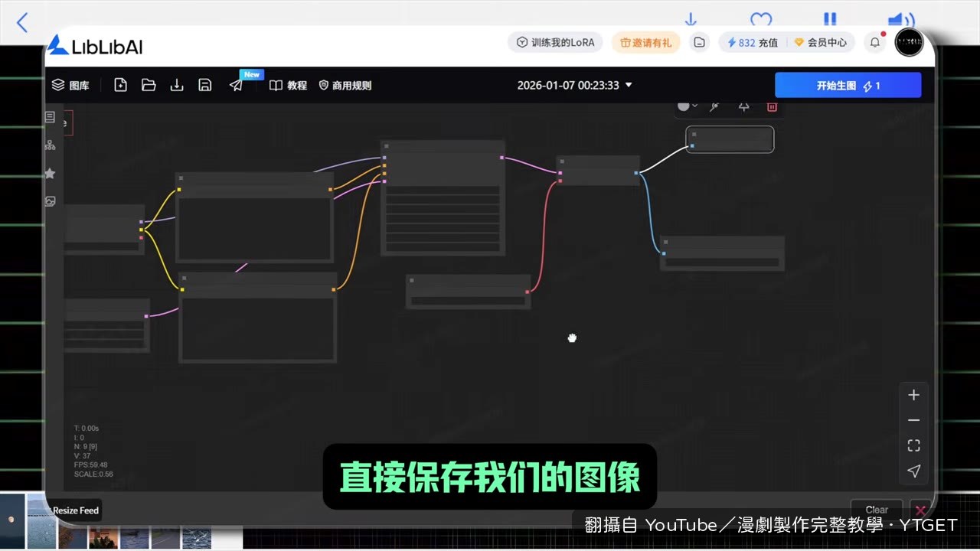980x551 pixels.
Task: Open the 图库 gallery
Action: point(70,85)
